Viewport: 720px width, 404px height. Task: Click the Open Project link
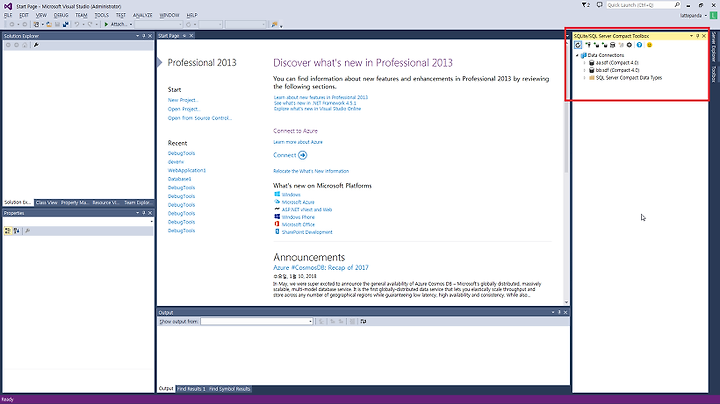point(184,109)
